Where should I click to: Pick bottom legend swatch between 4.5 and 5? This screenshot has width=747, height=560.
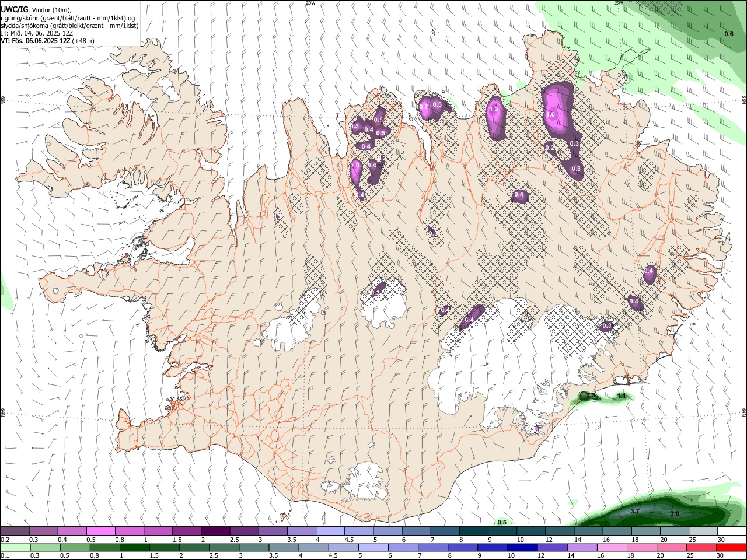click(343, 547)
